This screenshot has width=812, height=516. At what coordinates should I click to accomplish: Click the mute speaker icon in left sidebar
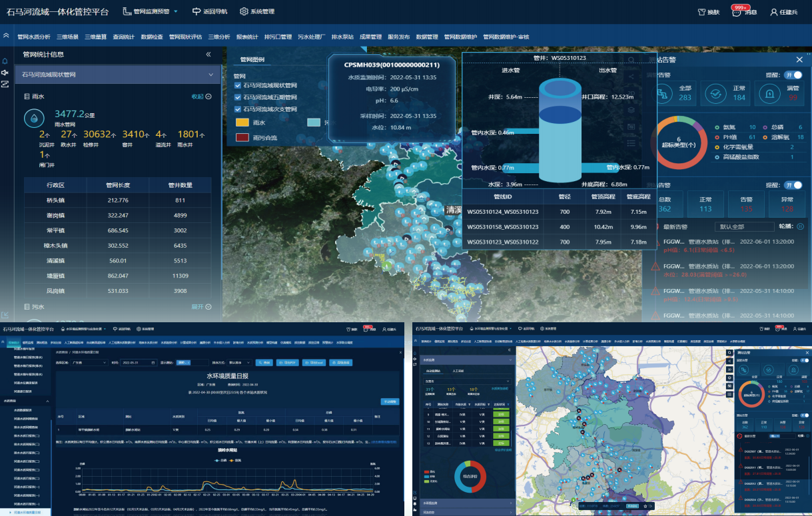pos(5,73)
